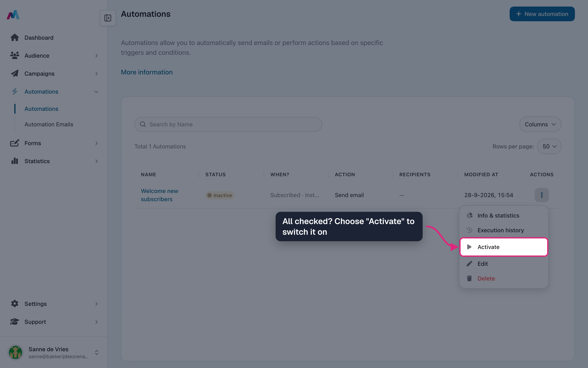Select Execution history menu entry
This screenshot has width=588, height=368.
(504, 230)
